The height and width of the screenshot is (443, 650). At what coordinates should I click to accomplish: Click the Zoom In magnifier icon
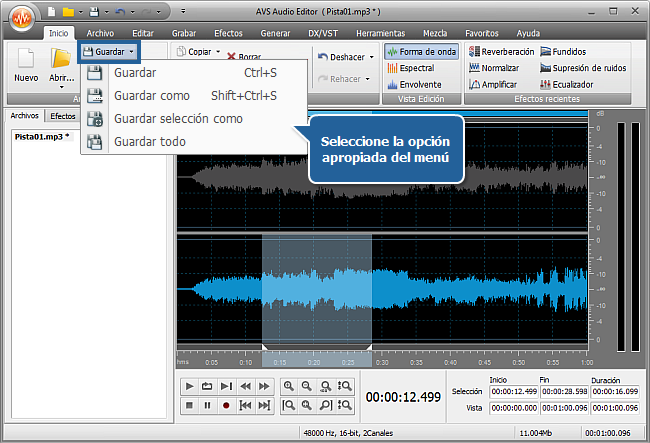289,386
